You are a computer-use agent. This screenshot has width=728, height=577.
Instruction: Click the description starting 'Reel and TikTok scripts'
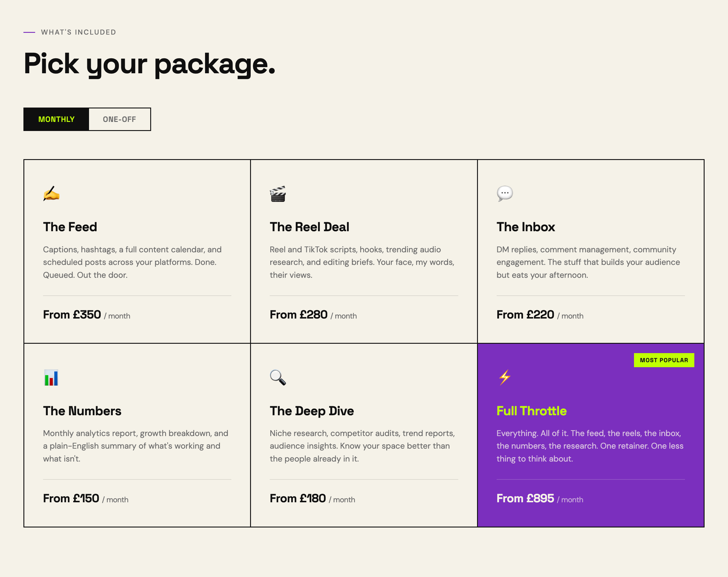pyautogui.click(x=362, y=262)
